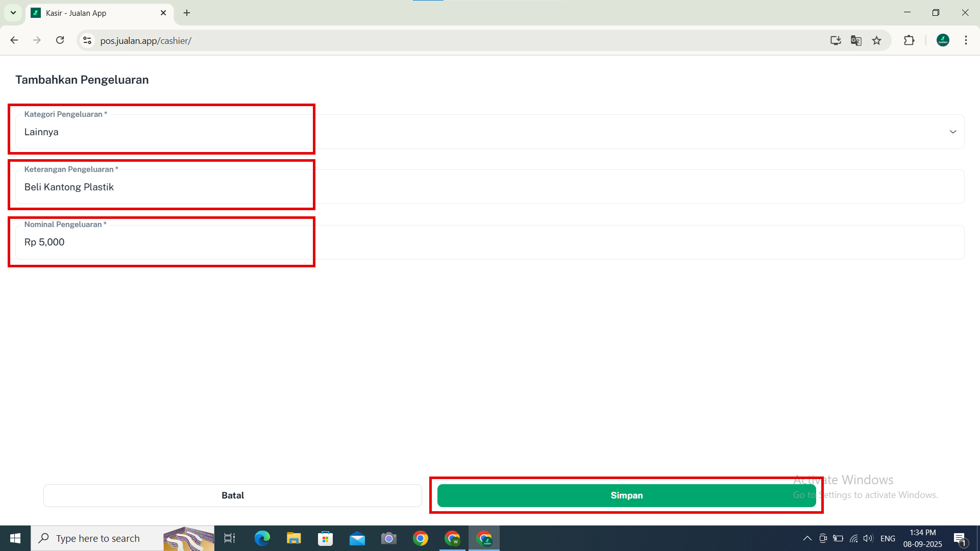This screenshot has height=551, width=980.
Task: Open a new browser tab
Action: click(187, 13)
